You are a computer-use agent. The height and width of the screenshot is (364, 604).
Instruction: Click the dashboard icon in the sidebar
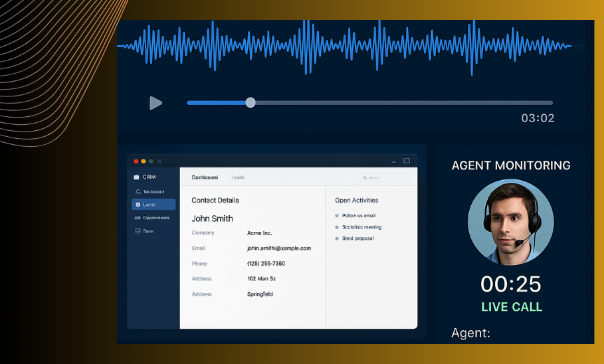(x=138, y=192)
